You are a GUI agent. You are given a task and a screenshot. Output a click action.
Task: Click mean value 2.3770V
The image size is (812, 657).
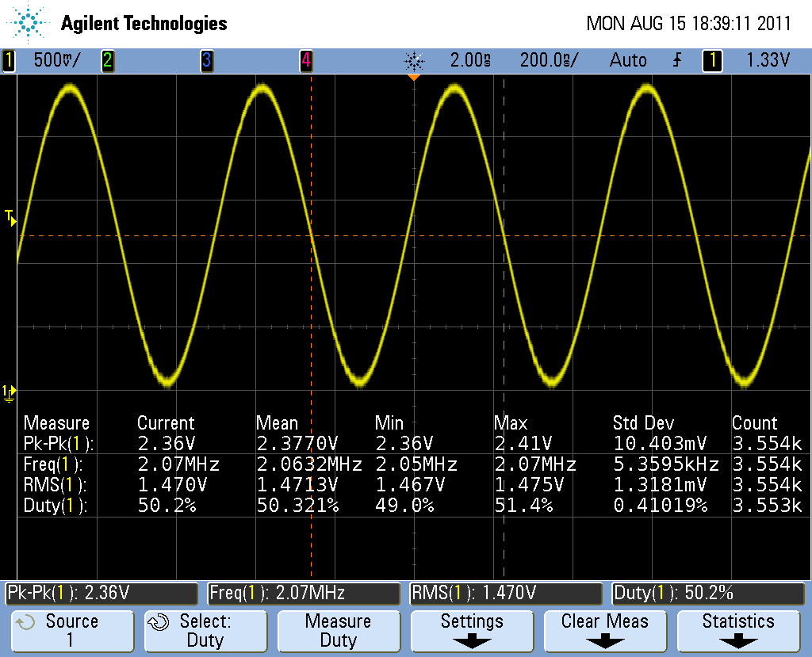pyautogui.click(x=297, y=444)
